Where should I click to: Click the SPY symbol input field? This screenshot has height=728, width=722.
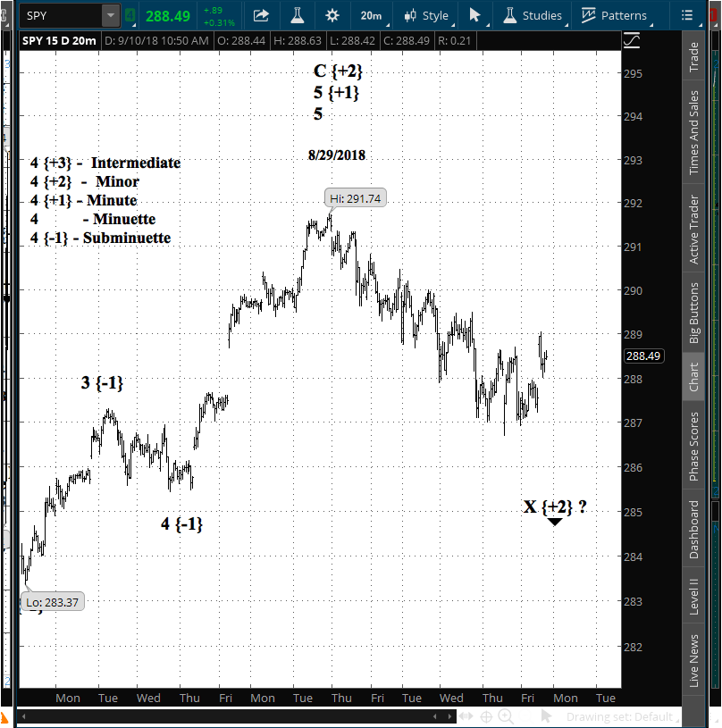61,15
